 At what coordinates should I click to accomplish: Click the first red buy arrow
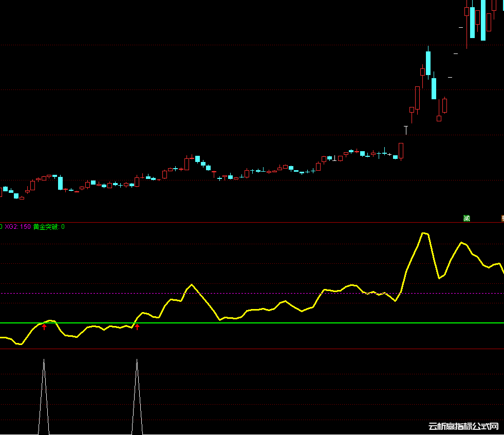(x=44, y=326)
